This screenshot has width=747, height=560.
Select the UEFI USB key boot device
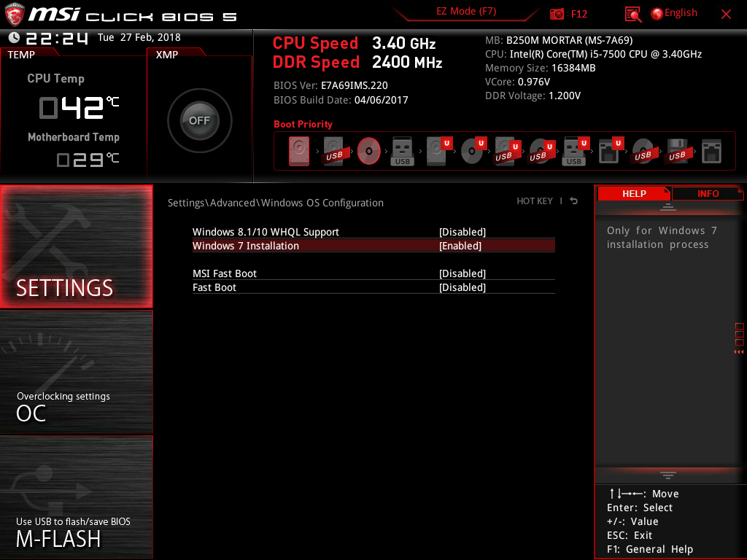(576, 152)
